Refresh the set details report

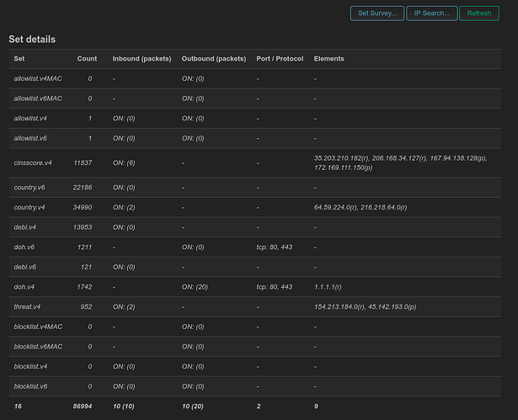tap(479, 13)
